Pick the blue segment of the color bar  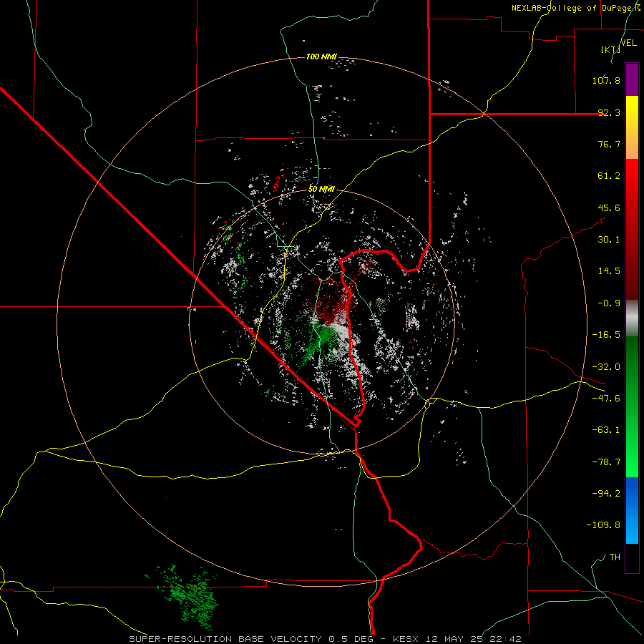click(632, 510)
